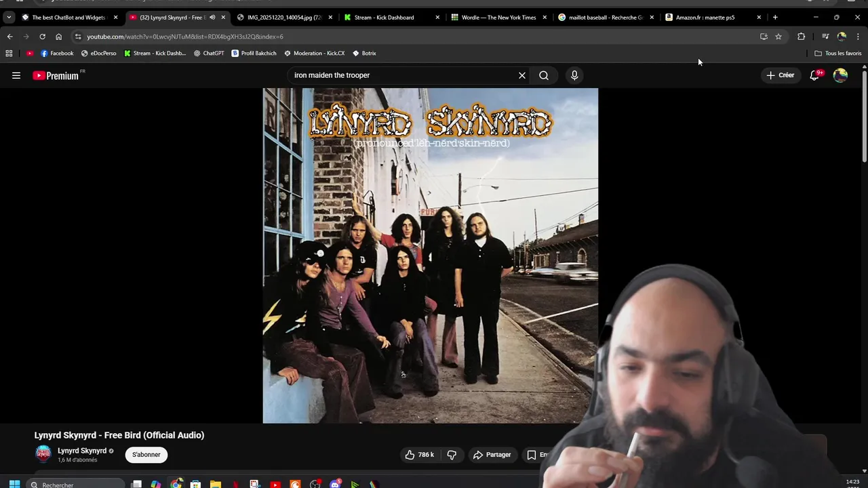Open the media controls icon in toolbar
868x488 pixels.
[825, 37]
